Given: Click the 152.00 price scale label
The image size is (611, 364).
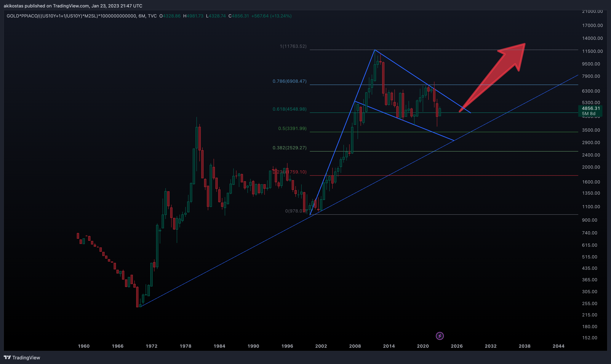Looking at the screenshot, I should [590, 338].
